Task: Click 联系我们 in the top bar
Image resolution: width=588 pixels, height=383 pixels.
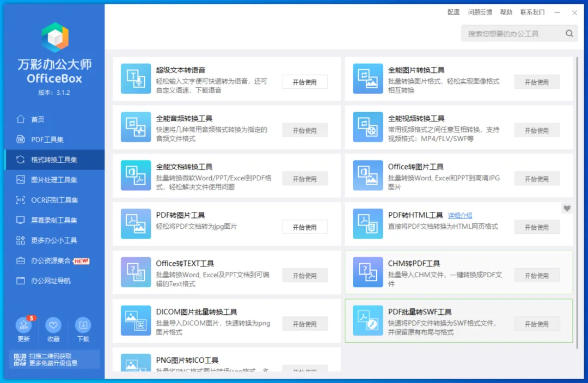Action: [x=532, y=13]
